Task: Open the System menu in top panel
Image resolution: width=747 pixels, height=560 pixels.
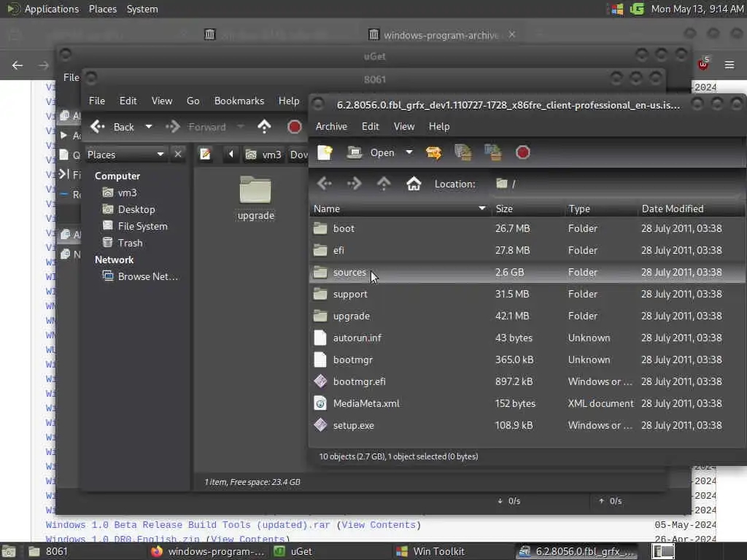Action: pos(142,9)
